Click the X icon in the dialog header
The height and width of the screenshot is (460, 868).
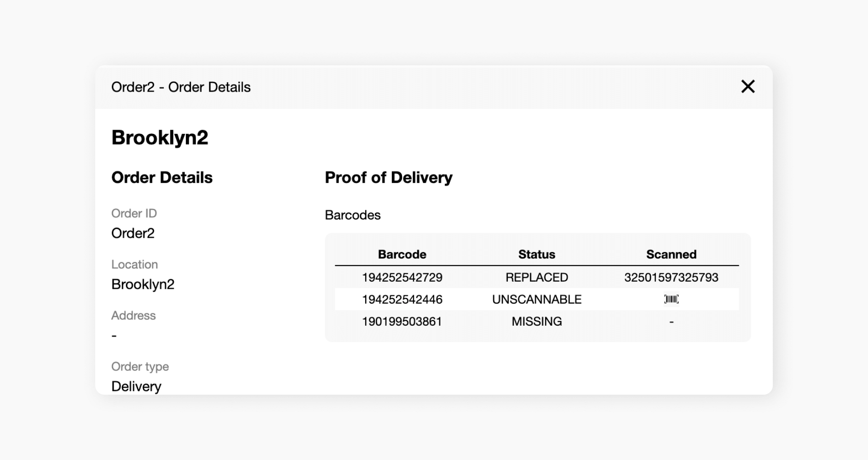748,86
